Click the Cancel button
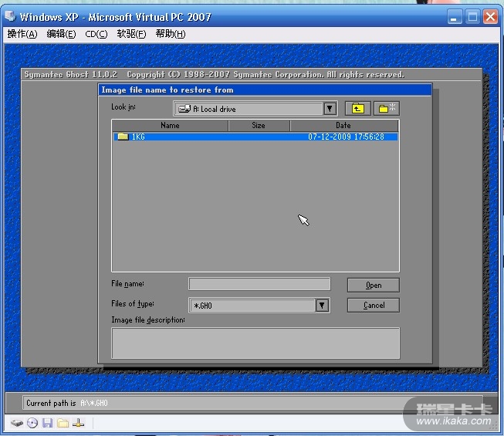 (374, 306)
